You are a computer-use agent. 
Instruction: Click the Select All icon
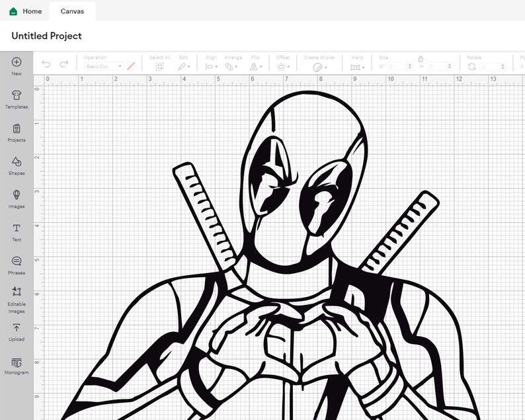click(160, 67)
